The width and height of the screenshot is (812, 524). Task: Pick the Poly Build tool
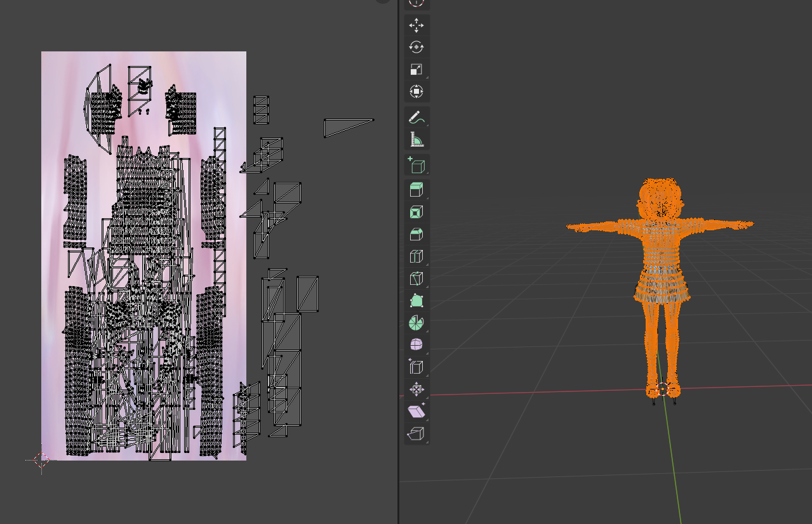pyautogui.click(x=416, y=301)
